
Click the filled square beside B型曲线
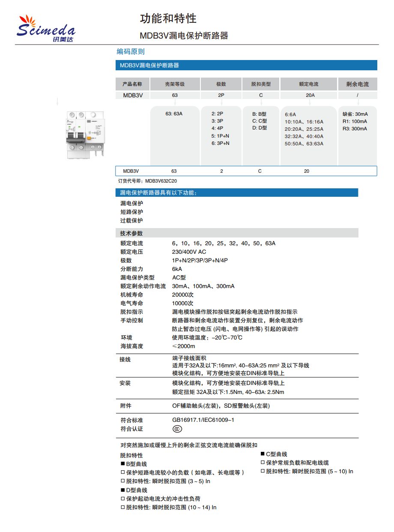tap(122, 464)
